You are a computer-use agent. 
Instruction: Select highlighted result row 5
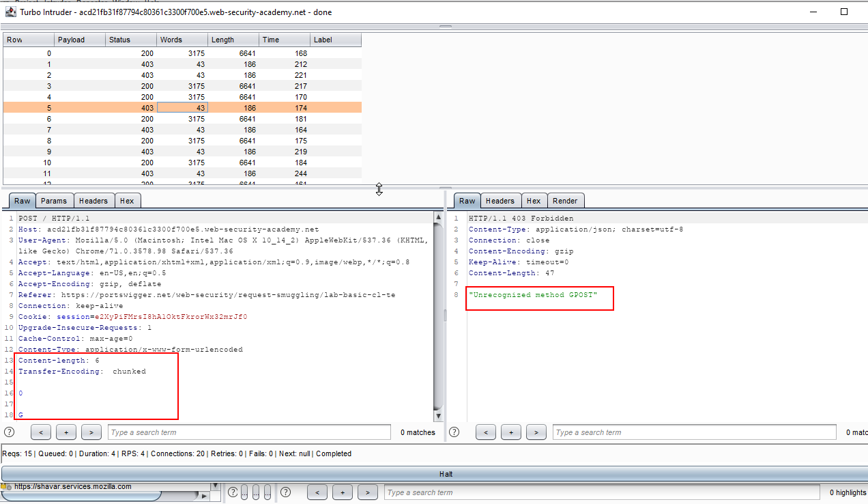[182, 108]
